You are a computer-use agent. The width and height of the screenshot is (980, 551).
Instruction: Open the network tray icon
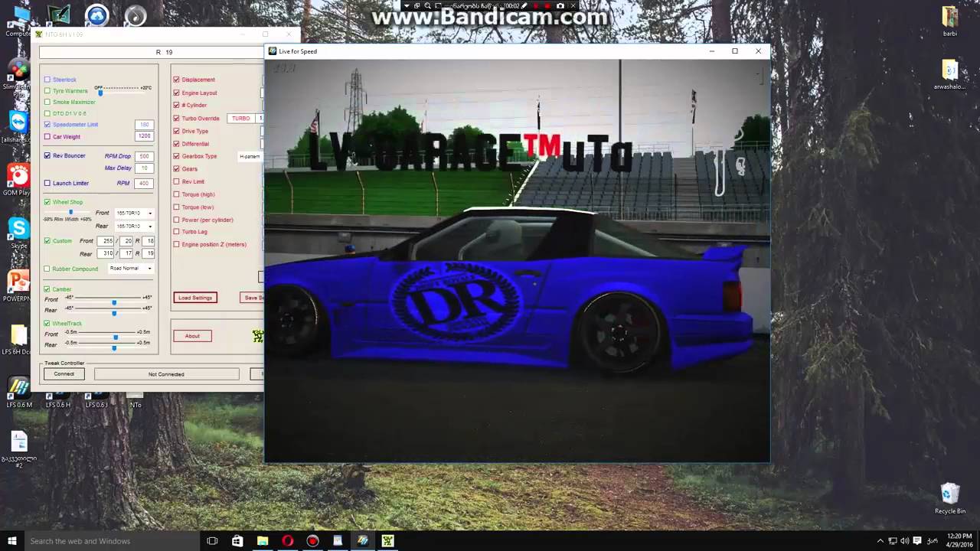click(893, 541)
